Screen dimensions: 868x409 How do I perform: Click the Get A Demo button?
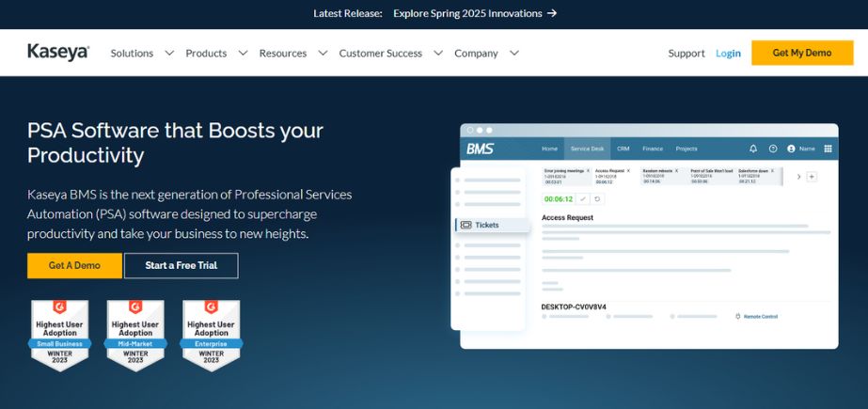[74, 266]
